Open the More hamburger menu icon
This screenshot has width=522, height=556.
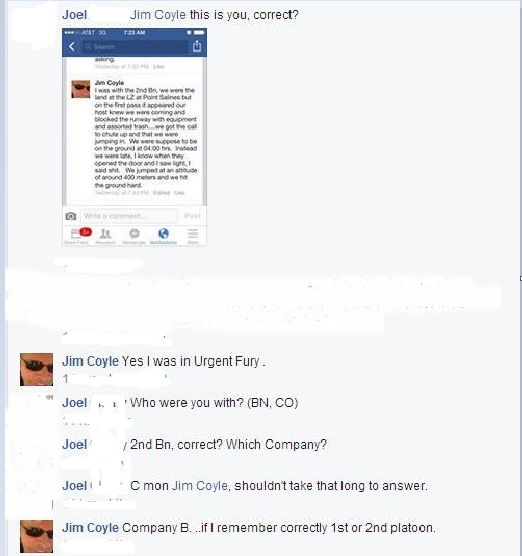tap(193, 233)
